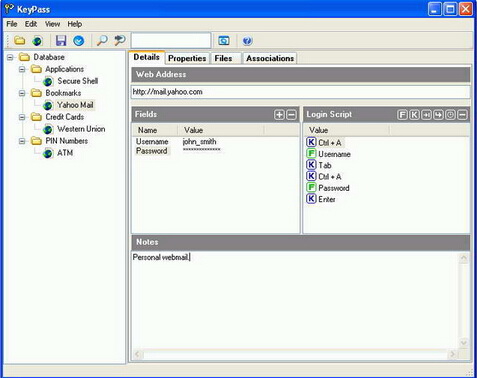Click the Notes scrollbar up arrow

click(x=463, y=258)
